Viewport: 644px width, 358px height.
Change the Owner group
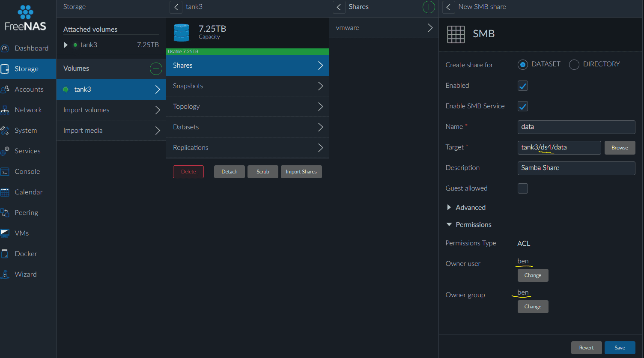point(533,307)
